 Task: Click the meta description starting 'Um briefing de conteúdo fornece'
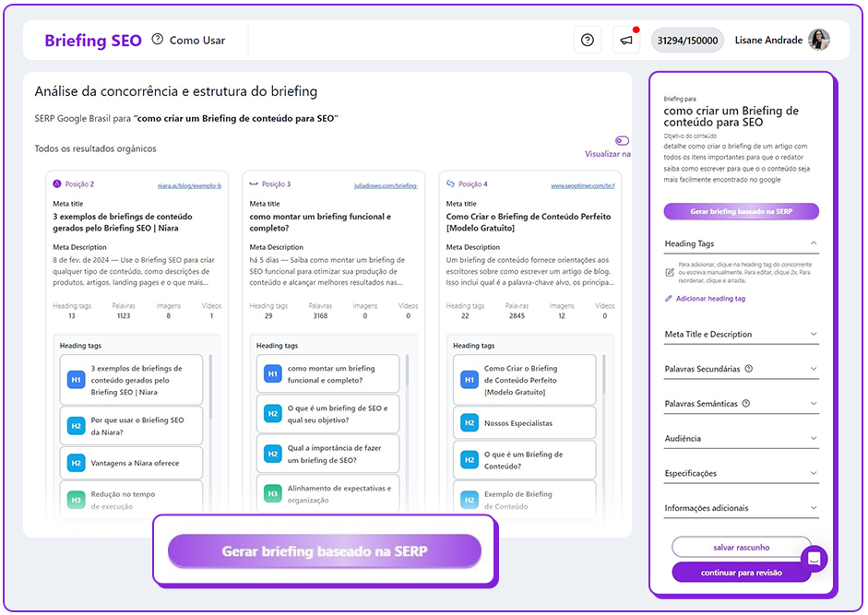[530, 271]
